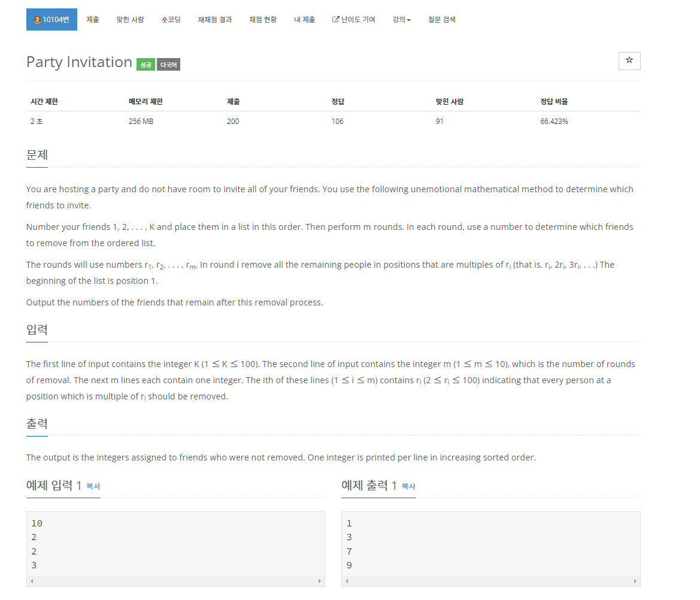
Task: Click the green 성공 badge
Action: click(146, 65)
